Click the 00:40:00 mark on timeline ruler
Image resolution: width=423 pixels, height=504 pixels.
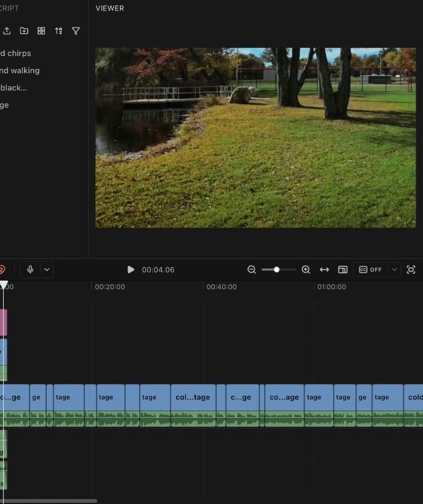click(221, 287)
